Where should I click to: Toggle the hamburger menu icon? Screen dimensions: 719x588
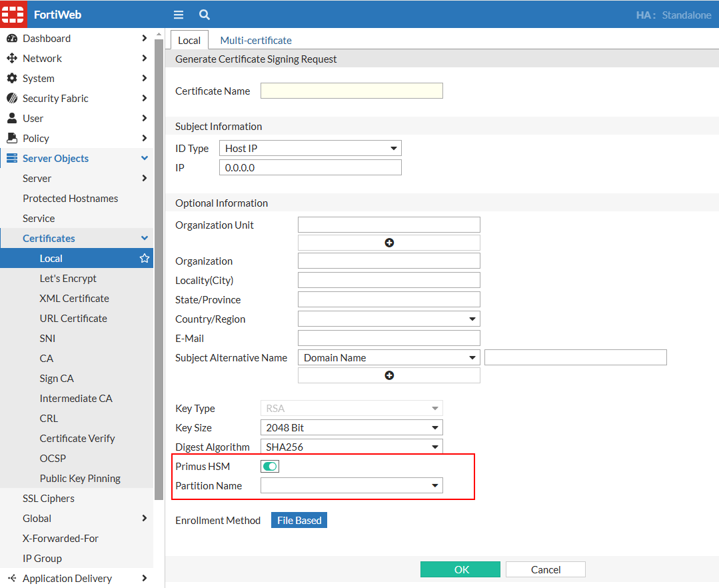click(x=178, y=15)
